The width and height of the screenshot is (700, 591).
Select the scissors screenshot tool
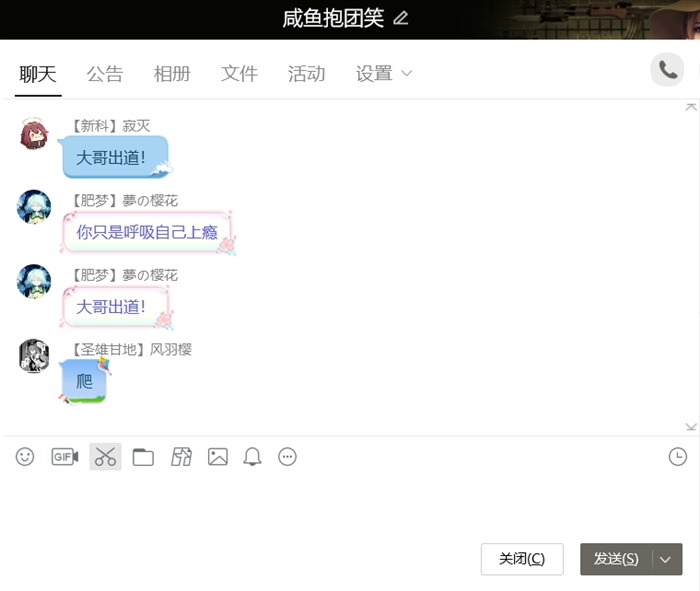coord(105,457)
